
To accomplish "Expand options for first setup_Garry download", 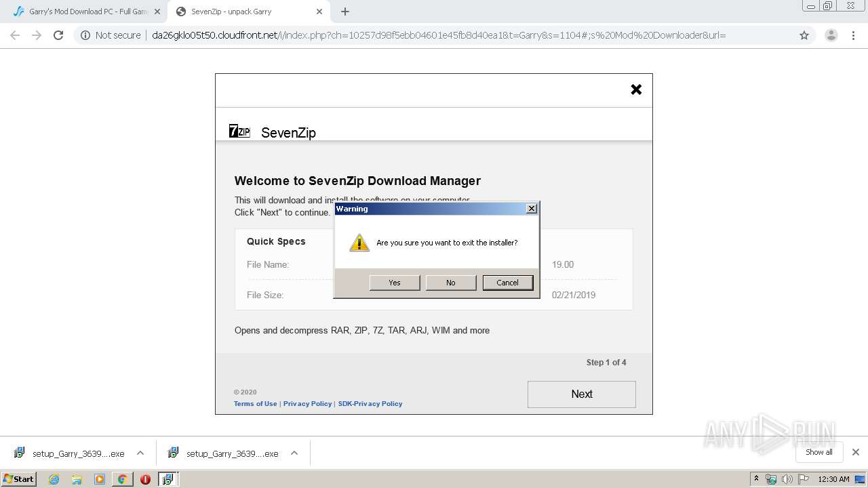I will pyautogui.click(x=140, y=453).
